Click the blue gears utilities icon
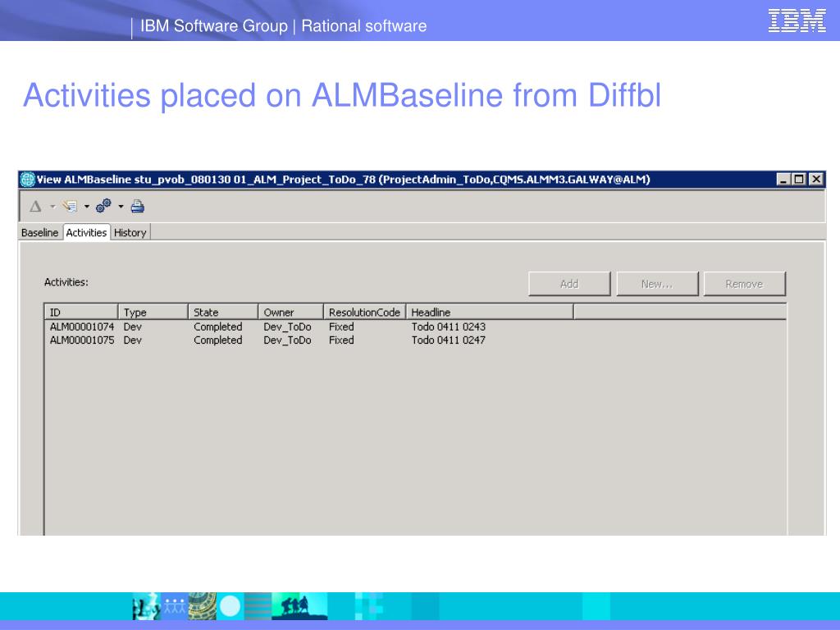The height and width of the screenshot is (630, 840). pos(103,206)
